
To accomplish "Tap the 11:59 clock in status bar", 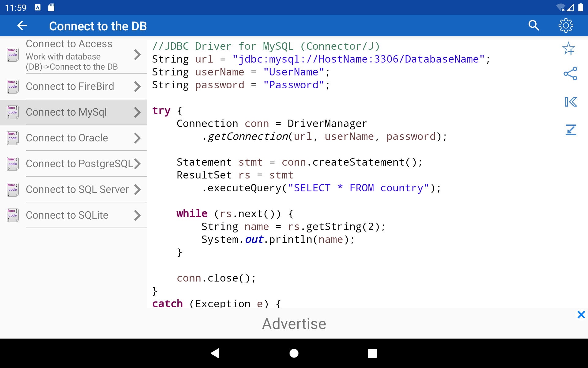I will click(16, 8).
